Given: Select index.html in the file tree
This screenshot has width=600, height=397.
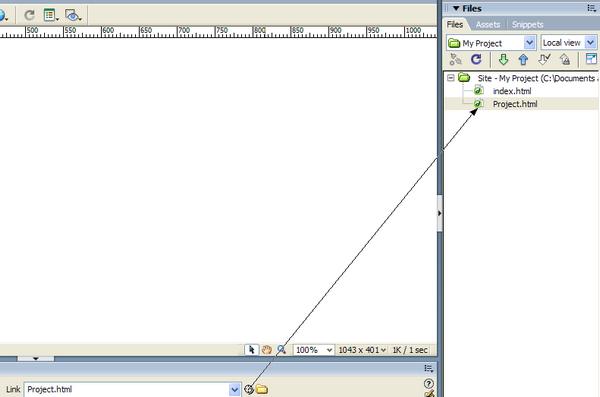Looking at the screenshot, I should 512,91.
